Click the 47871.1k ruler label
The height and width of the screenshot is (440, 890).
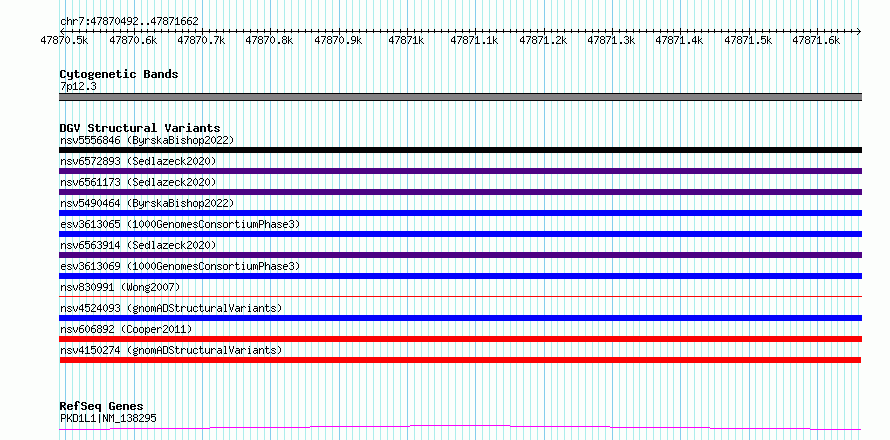point(474,40)
